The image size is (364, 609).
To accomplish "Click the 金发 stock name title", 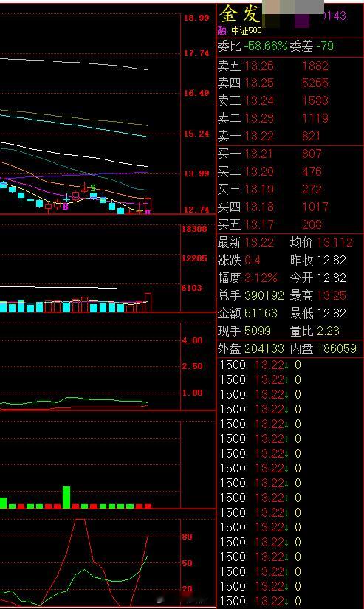I will pos(239,15).
